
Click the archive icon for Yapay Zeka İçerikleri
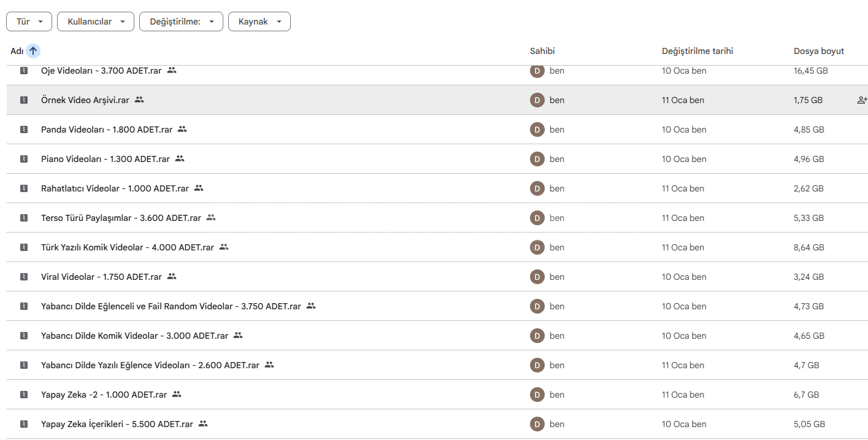point(24,424)
